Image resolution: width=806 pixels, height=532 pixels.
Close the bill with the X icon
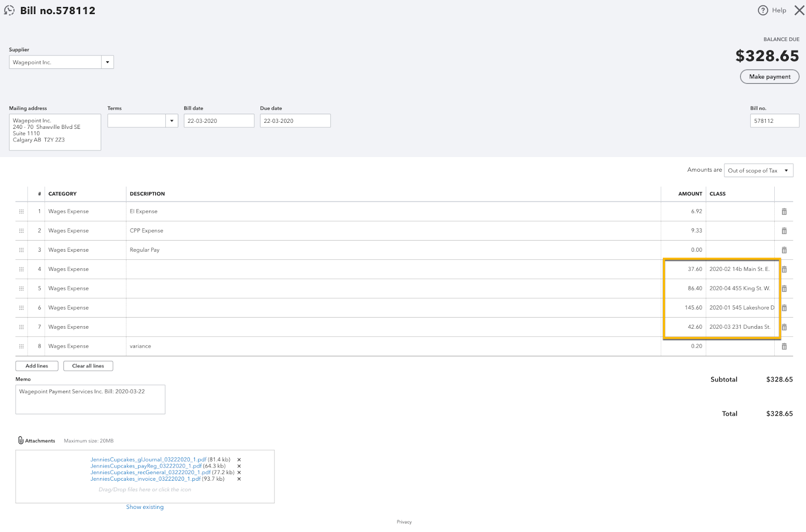[799, 11]
